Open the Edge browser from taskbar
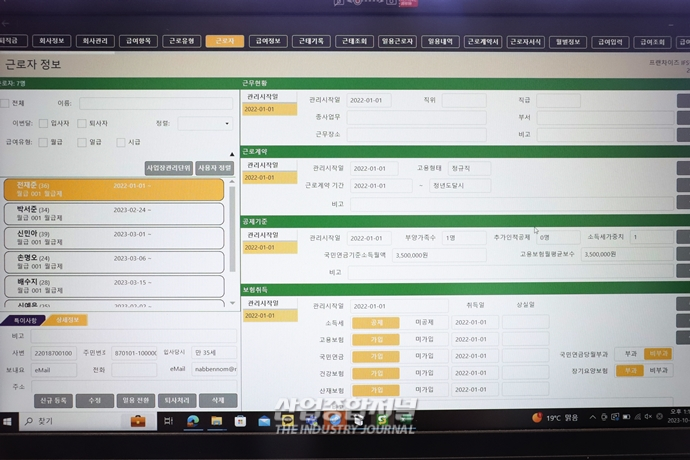 click(x=193, y=421)
